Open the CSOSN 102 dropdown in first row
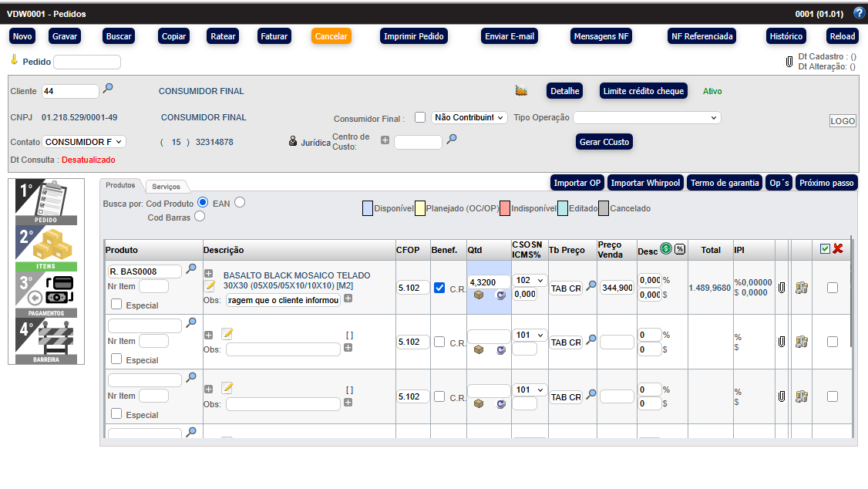This screenshot has height=489, width=868. [529, 281]
